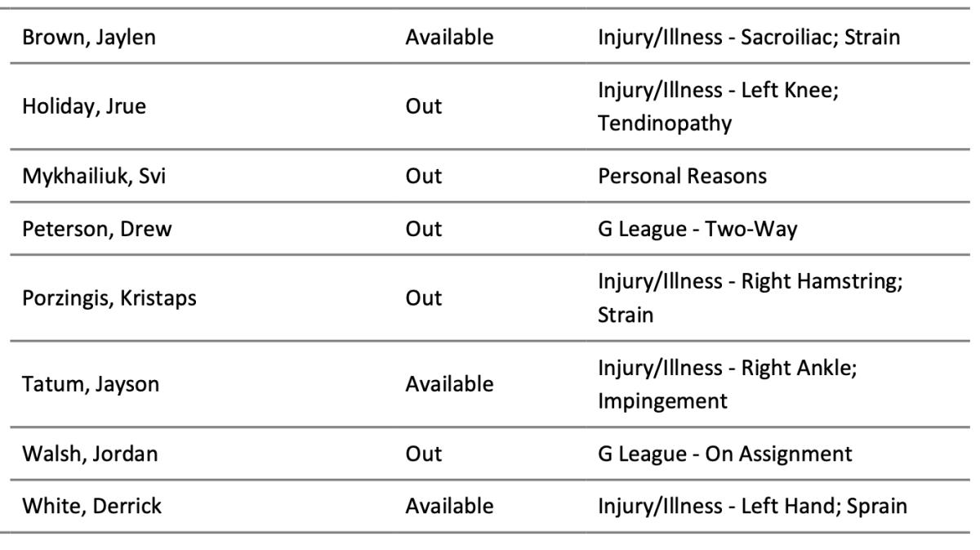Click the Sacroiliac; Strain injury reason

coord(749,38)
